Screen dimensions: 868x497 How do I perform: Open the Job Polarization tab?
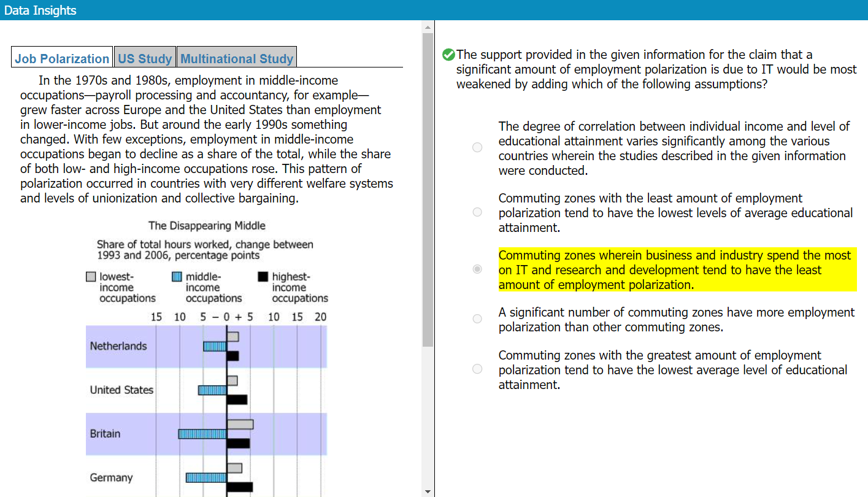62,59
